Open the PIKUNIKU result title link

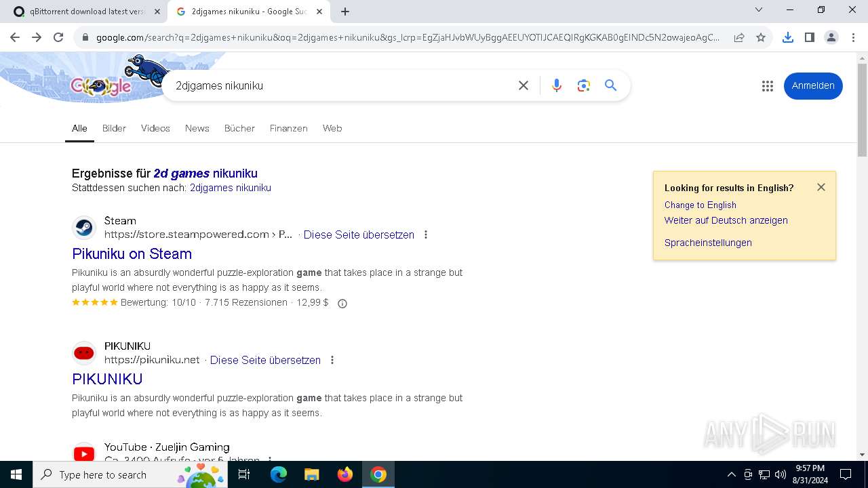[107, 379]
